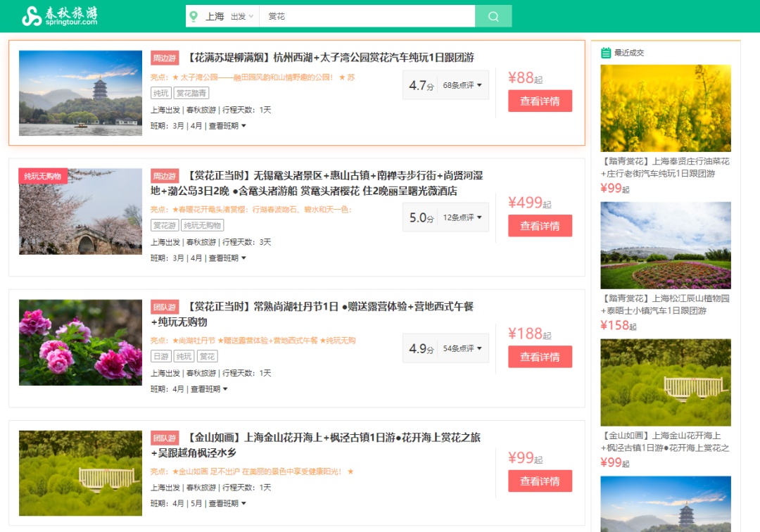Click 查看详情 for the ¥88 tour

pyautogui.click(x=540, y=101)
